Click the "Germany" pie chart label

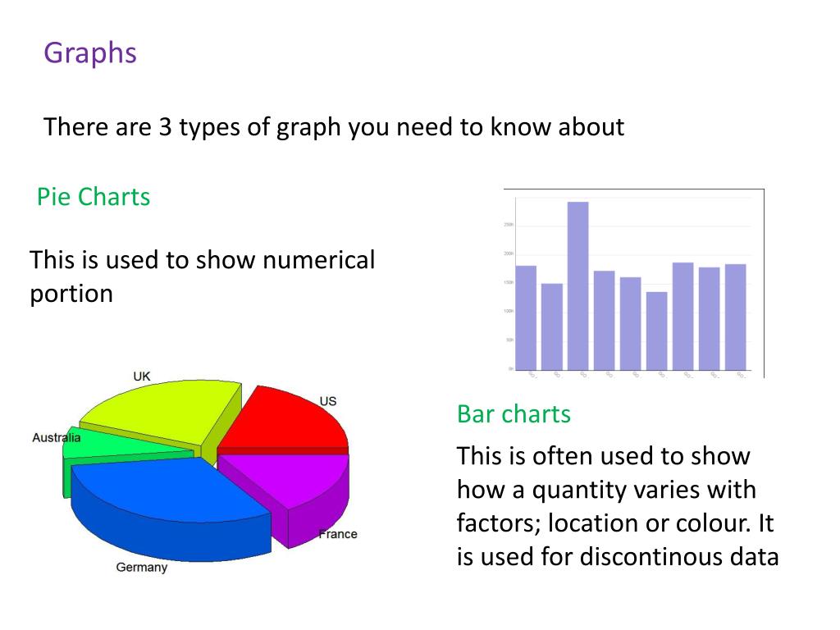(142, 567)
